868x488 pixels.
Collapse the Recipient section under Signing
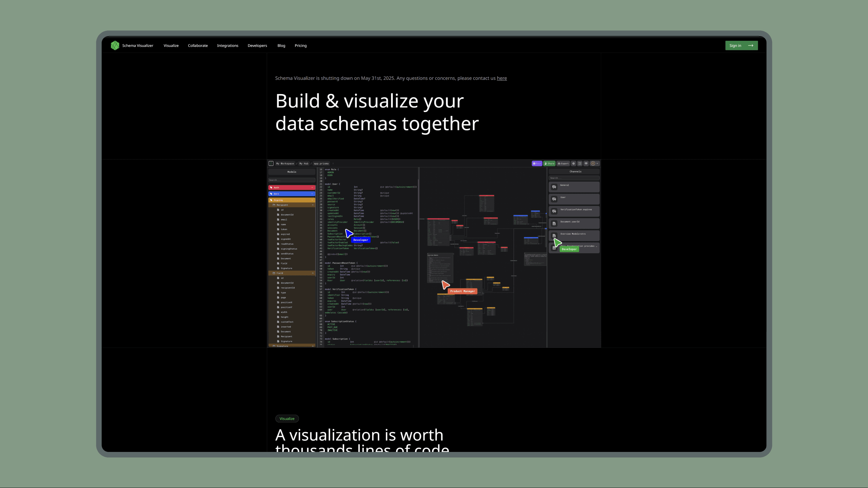pyautogui.click(x=313, y=205)
